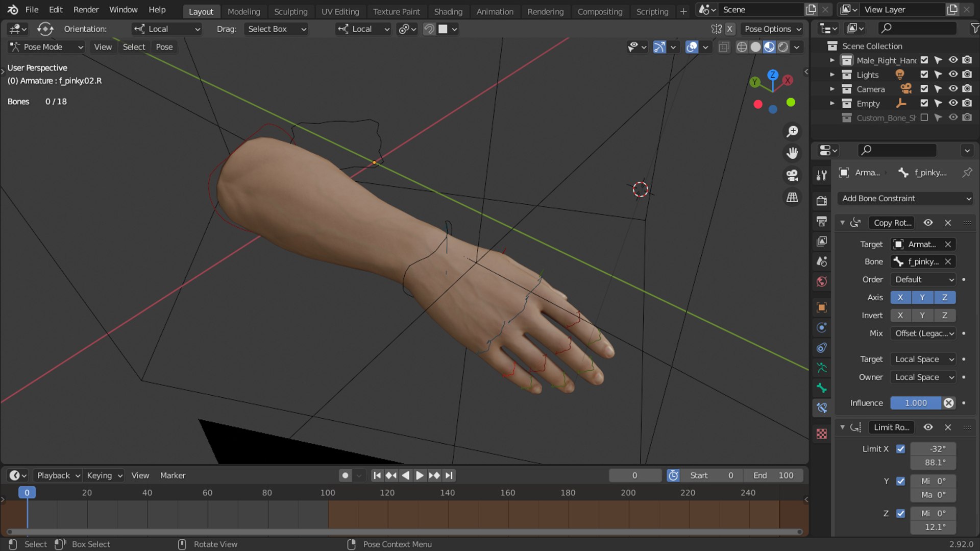Viewport: 980px width, 551px height.
Task: Toggle camera view icon
Action: click(792, 175)
